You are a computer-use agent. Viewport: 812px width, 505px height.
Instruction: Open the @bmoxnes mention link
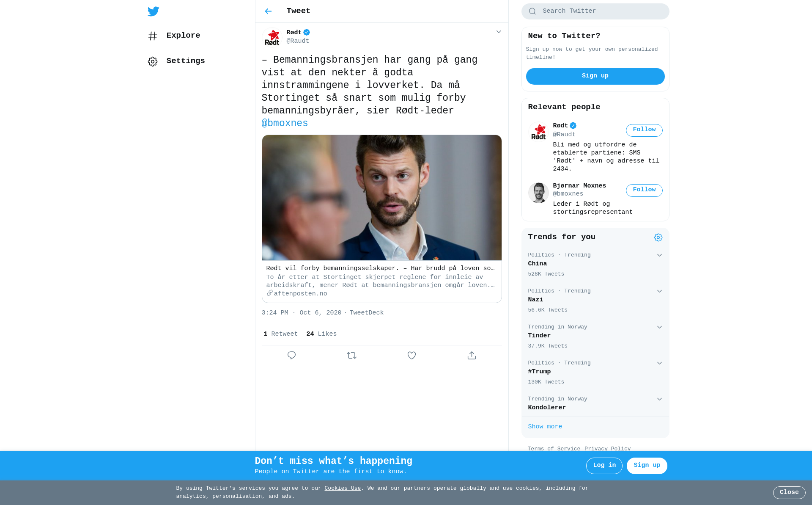click(285, 124)
